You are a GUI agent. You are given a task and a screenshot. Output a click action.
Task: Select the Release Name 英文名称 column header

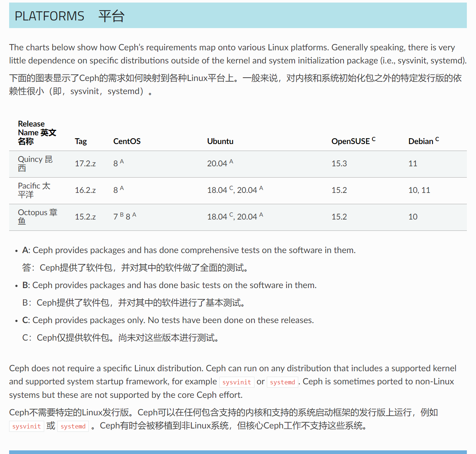(x=37, y=133)
